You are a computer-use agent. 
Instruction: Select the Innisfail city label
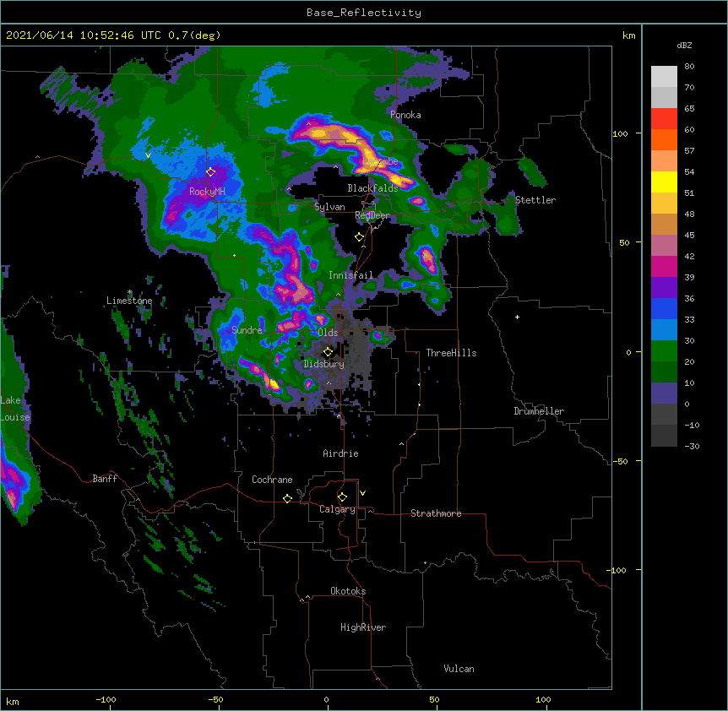350,275
